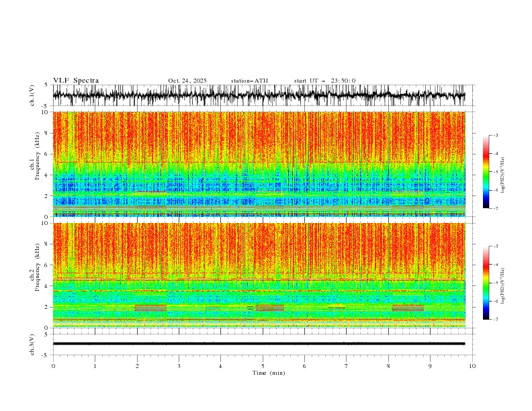Viewport: 532px width, 411px height.
Task: Click time axis tick label "5"
Action: point(263,366)
